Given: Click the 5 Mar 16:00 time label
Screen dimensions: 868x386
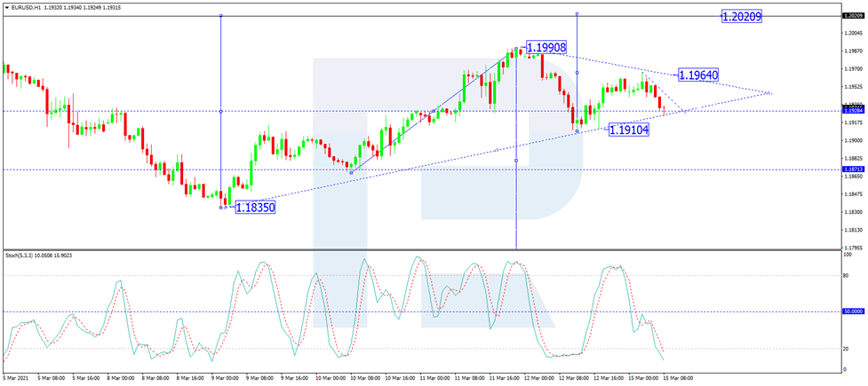Looking at the screenshot, I should coord(84,378).
